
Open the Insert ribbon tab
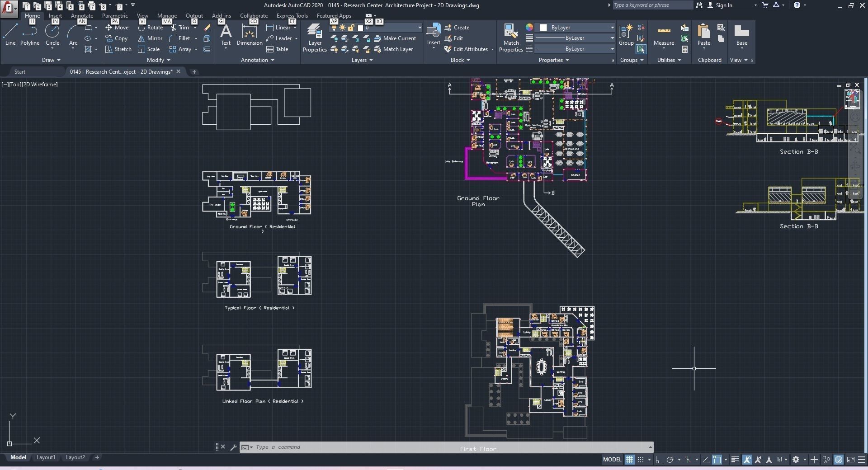tap(55, 16)
